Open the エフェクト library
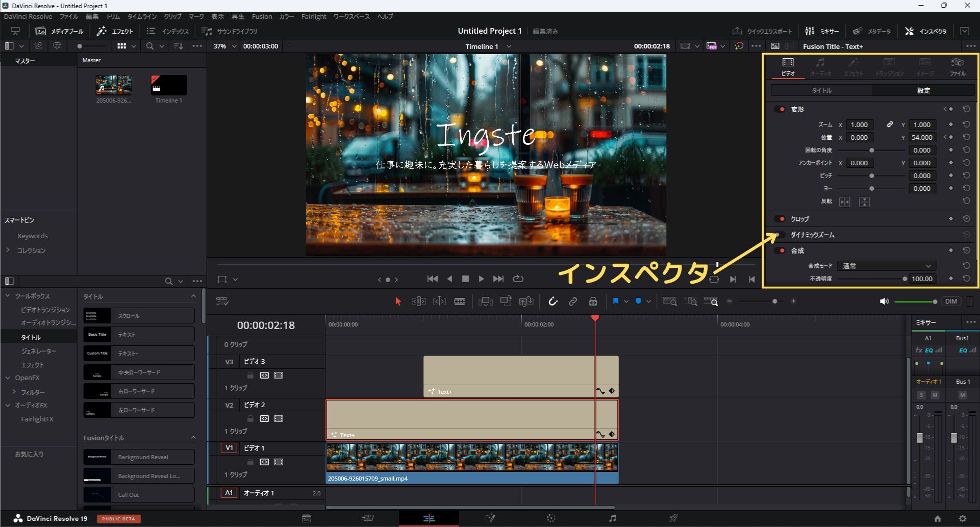The width and height of the screenshot is (980, 527). tap(115, 31)
